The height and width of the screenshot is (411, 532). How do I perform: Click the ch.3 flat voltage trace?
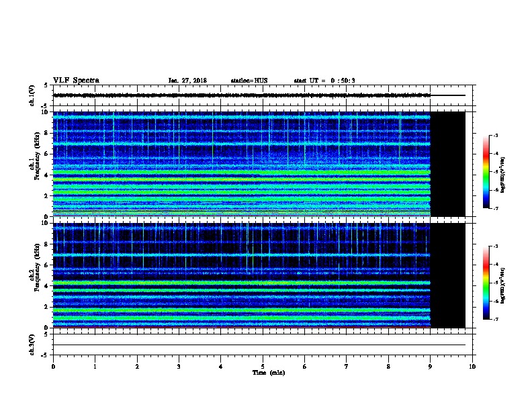[x=259, y=345]
